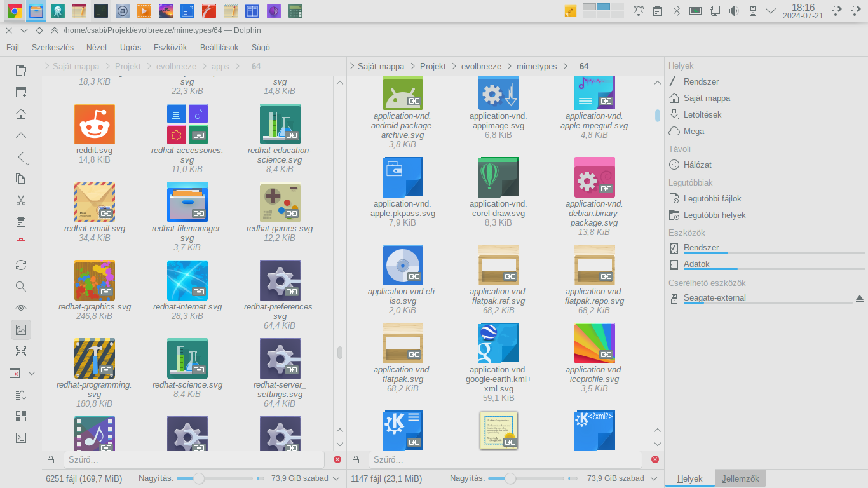The height and width of the screenshot is (488, 868).
Task: Click 'Projekt' in left pane breadcrumb
Action: tap(128, 66)
